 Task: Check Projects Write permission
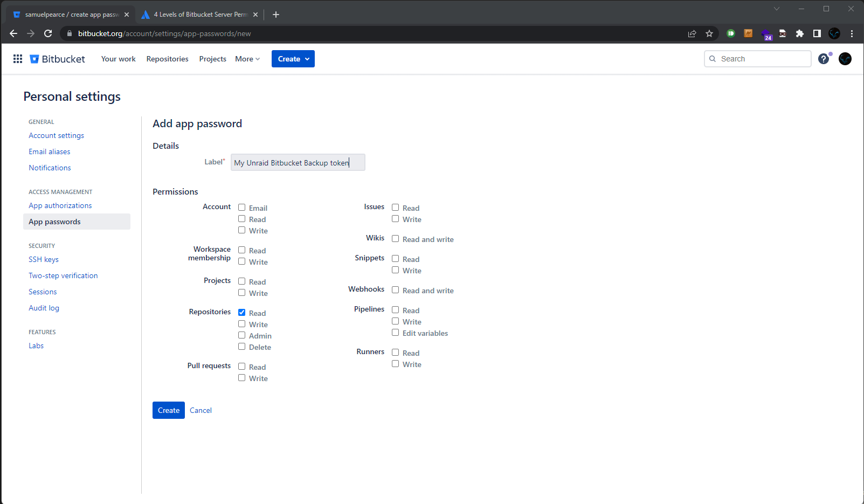(242, 293)
